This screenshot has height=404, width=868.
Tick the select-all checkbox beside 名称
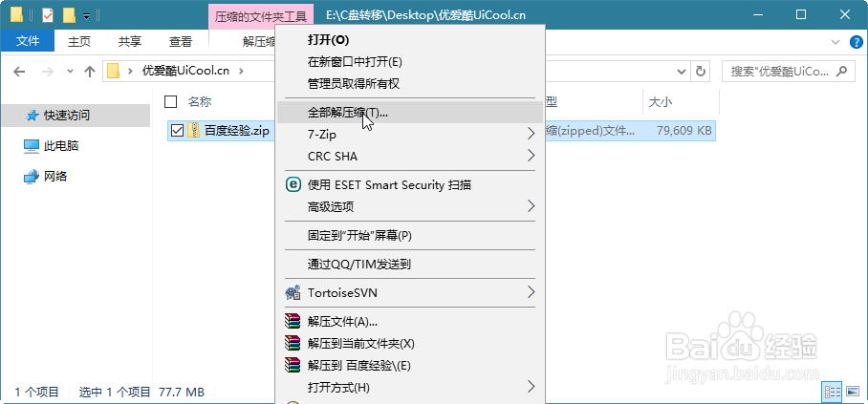[171, 101]
